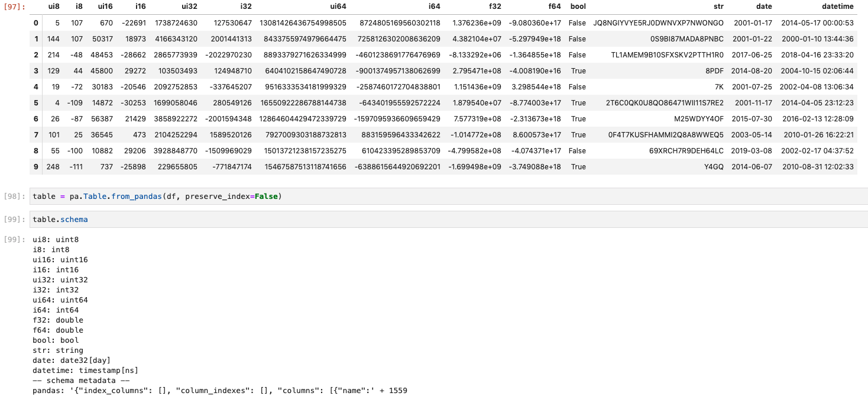Image resolution: width=868 pixels, height=399 pixels.
Task: Click f64 value 8.600573e+17
Action: (x=537, y=134)
